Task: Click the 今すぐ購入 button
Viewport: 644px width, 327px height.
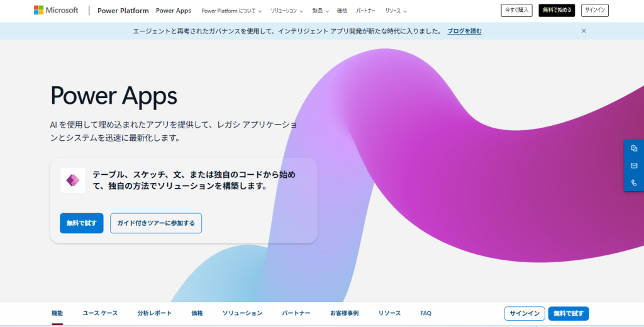Action: click(516, 11)
